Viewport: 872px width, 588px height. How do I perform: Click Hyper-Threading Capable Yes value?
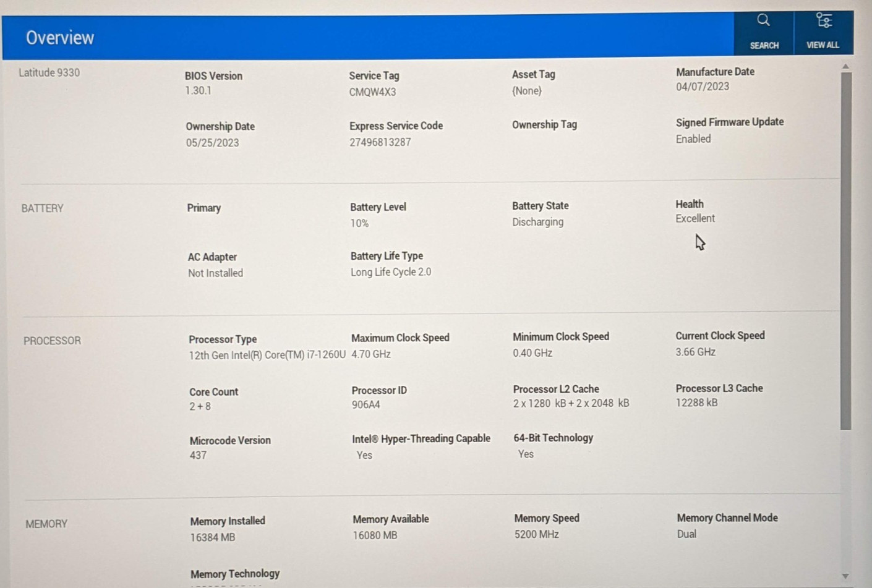364,455
